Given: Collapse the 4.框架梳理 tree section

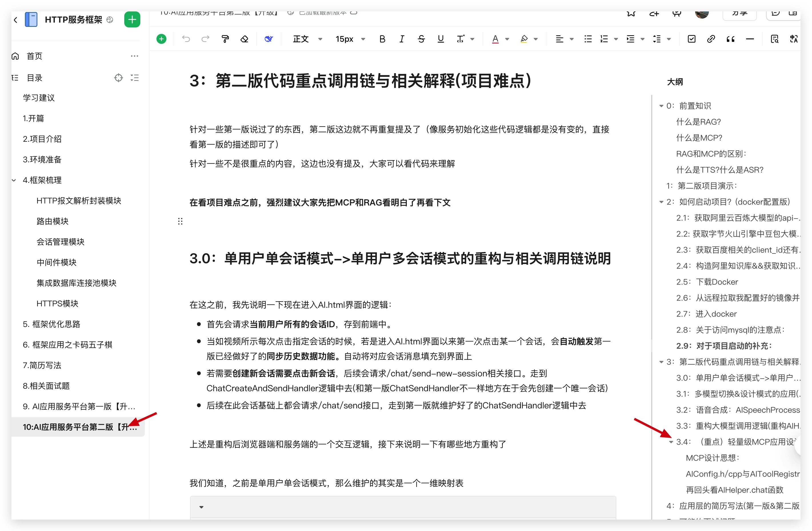Looking at the screenshot, I should click(x=14, y=180).
